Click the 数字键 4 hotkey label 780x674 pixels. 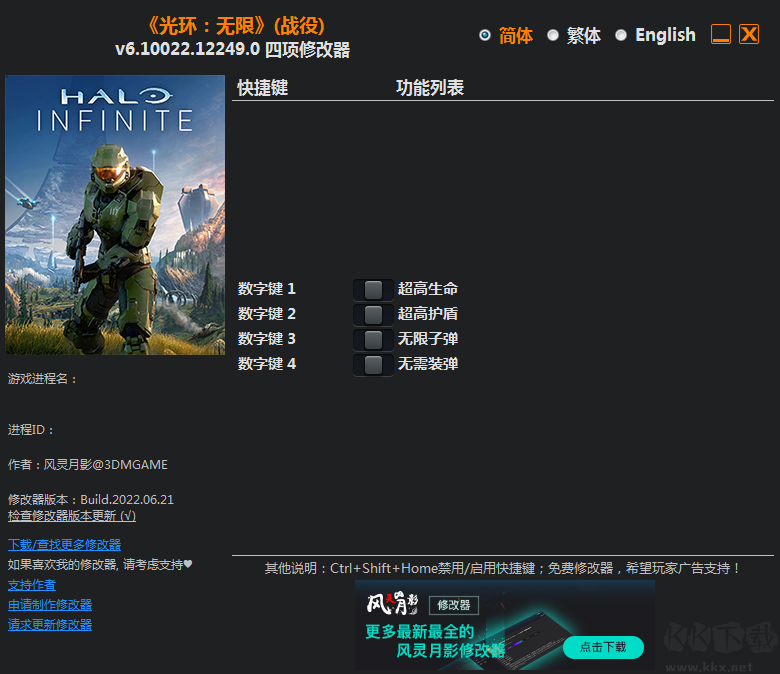click(x=267, y=364)
